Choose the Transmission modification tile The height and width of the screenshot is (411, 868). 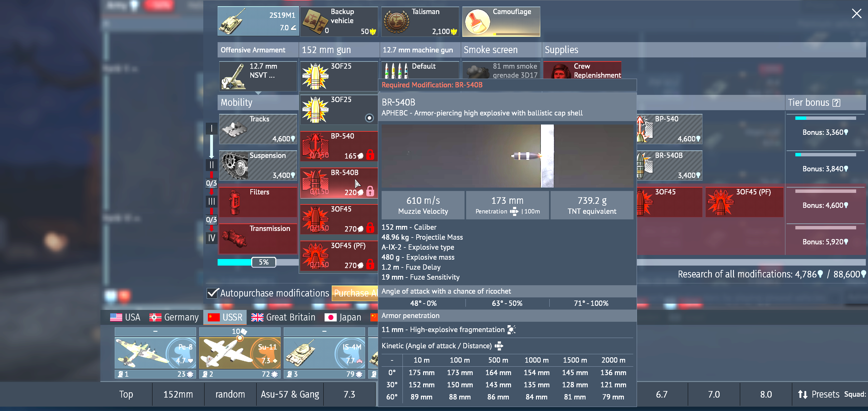point(258,238)
